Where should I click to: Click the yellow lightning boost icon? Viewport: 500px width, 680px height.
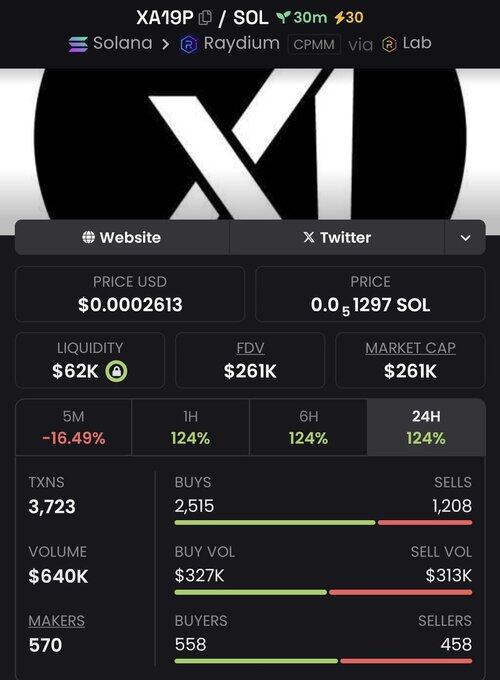point(340,17)
